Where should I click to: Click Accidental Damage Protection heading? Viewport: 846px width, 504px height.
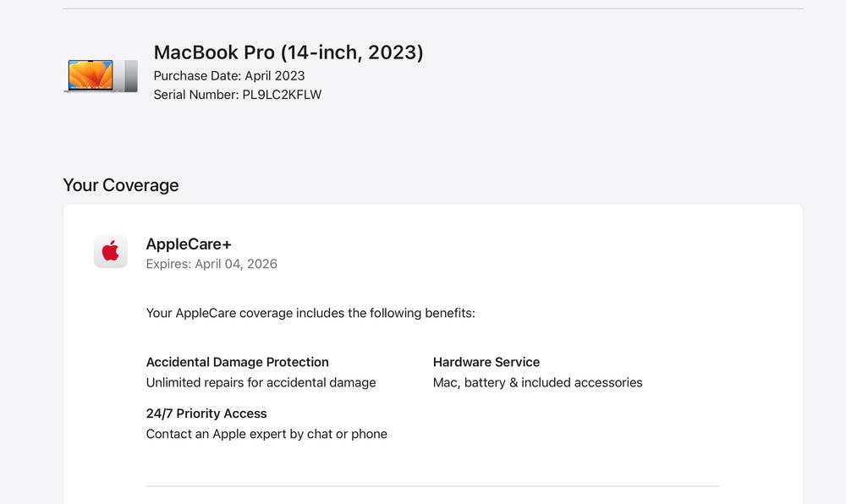coord(238,362)
